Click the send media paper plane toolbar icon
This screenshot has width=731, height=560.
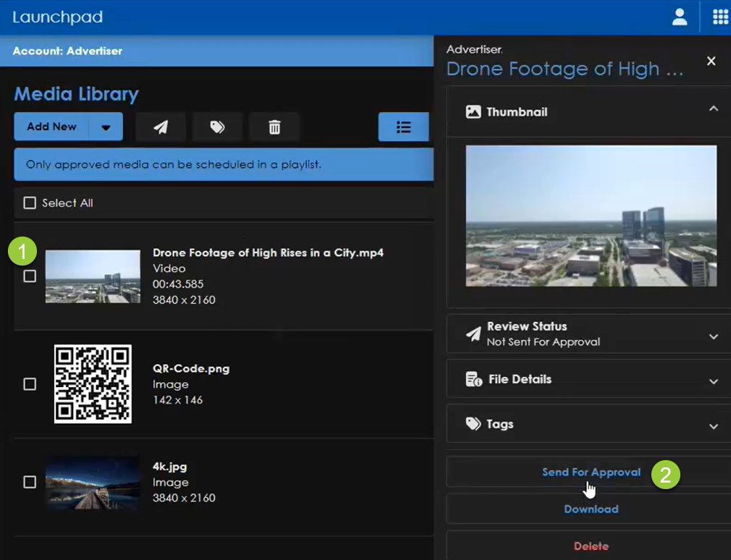tap(160, 127)
